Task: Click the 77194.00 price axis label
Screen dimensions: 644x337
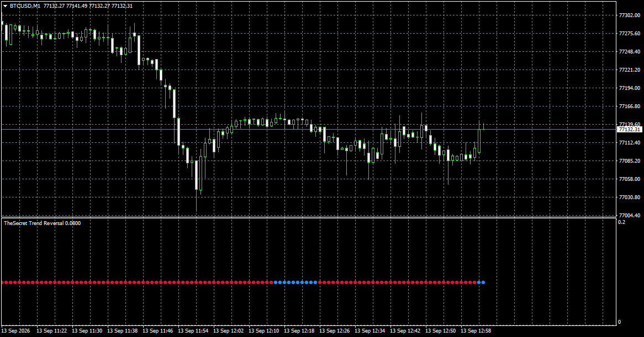Action: 629,88
